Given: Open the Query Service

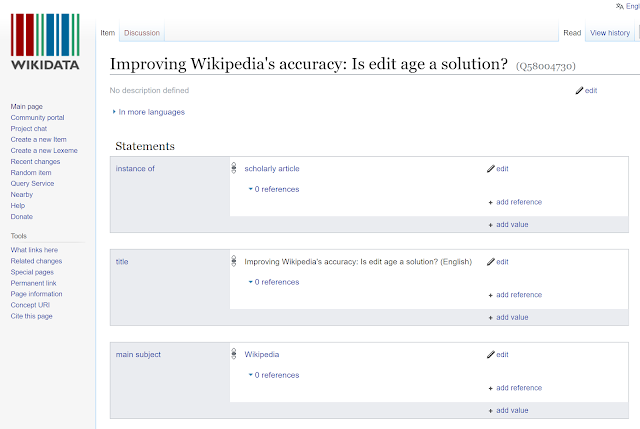Looking at the screenshot, I should pyautogui.click(x=32, y=184).
